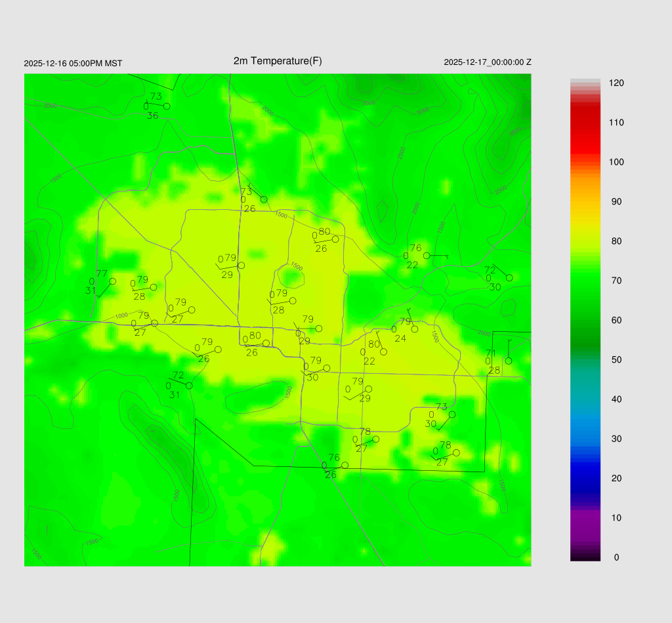Pick the station marker reading 72 over 30
The height and width of the screenshot is (623, 672).
click(x=509, y=277)
